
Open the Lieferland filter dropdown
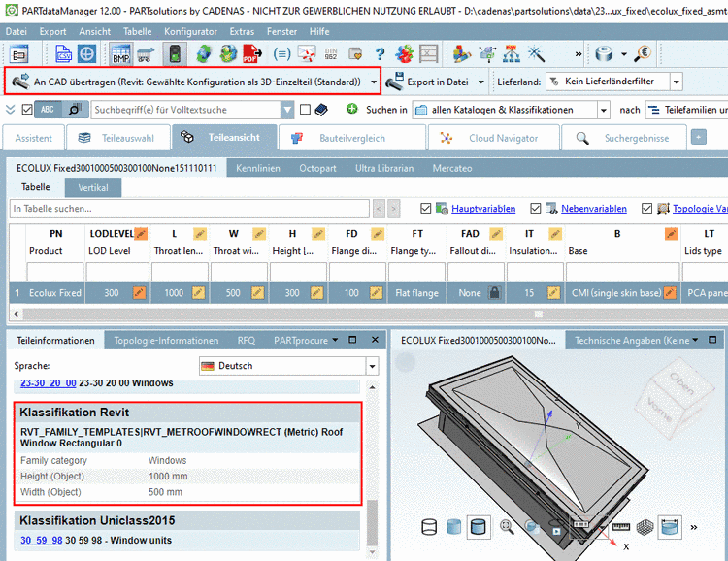coord(676,82)
